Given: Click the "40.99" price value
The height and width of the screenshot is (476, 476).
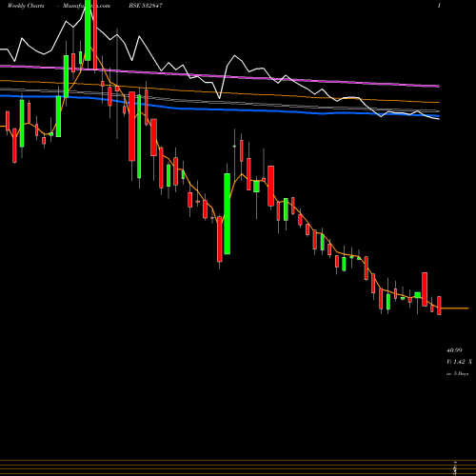Looking at the screenshot, I should 454,350.
